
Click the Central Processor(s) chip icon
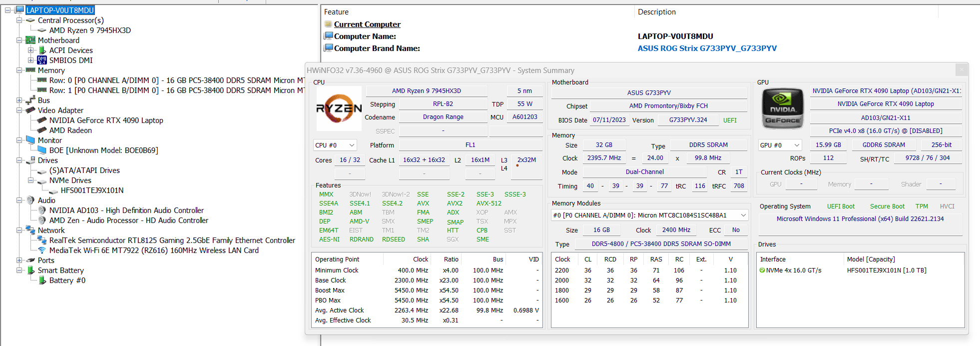30,20
